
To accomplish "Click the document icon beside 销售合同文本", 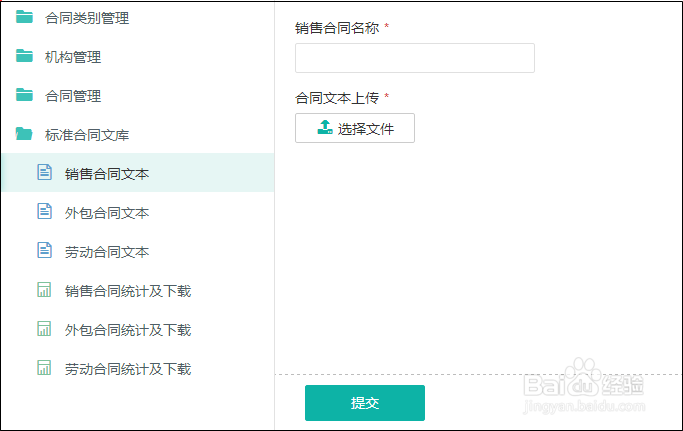I will click(44, 173).
